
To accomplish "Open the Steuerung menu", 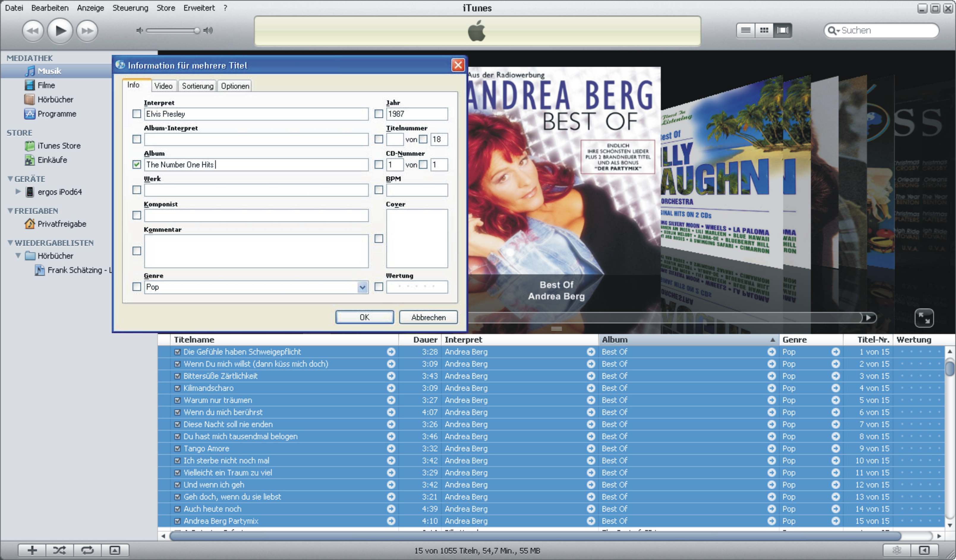I will pyautogui.click(x=130, y=8).
